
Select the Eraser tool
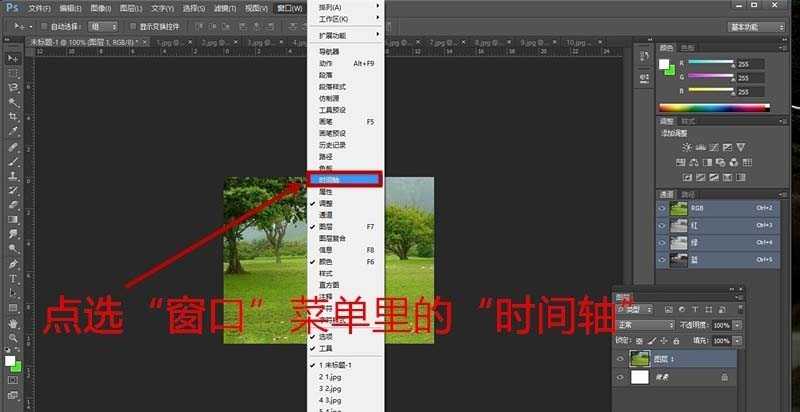pyautogui.click(x=13, y=205)
